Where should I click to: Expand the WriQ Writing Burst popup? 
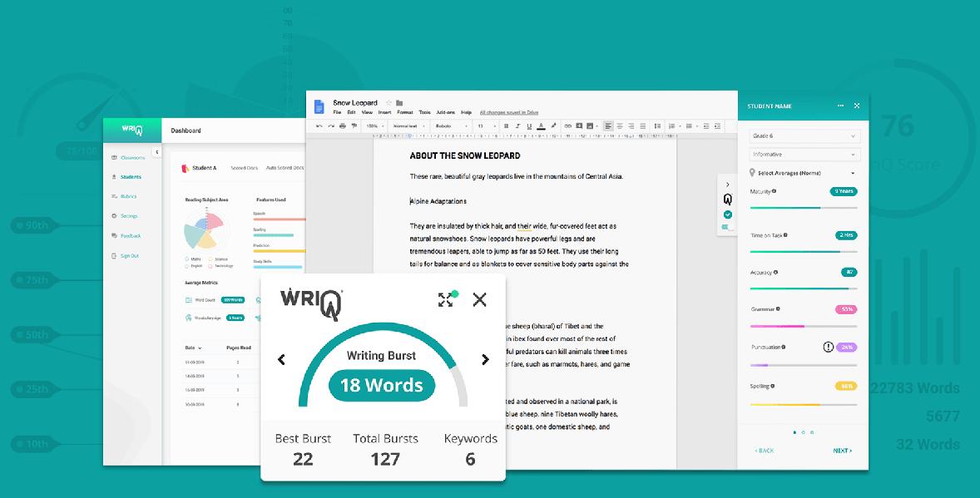[x=446, y=299]
